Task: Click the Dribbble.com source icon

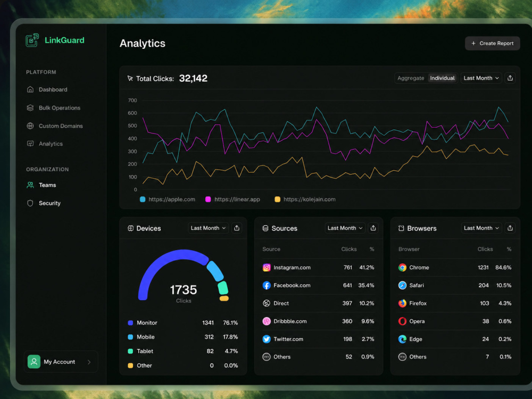Action: tap(267, 321)
